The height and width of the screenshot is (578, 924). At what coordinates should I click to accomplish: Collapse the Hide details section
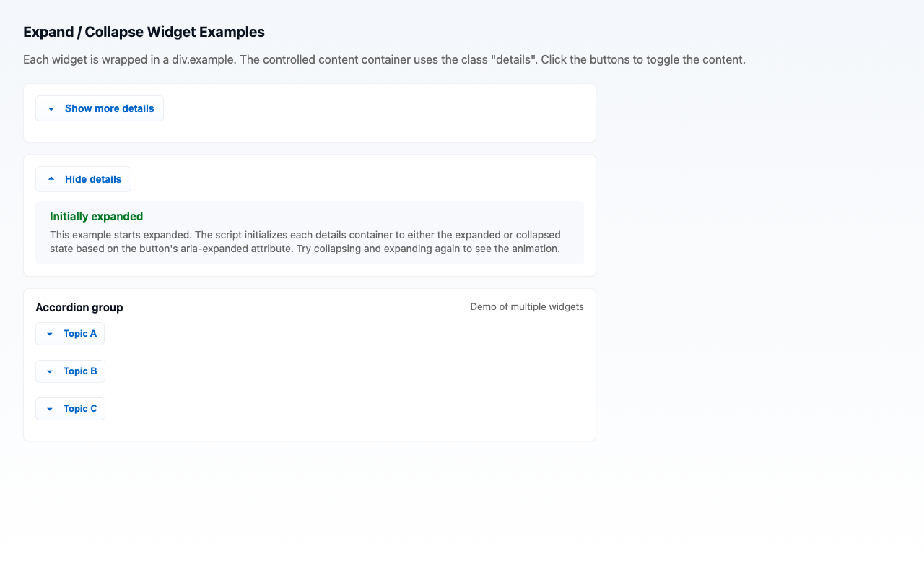click(83, 178)
